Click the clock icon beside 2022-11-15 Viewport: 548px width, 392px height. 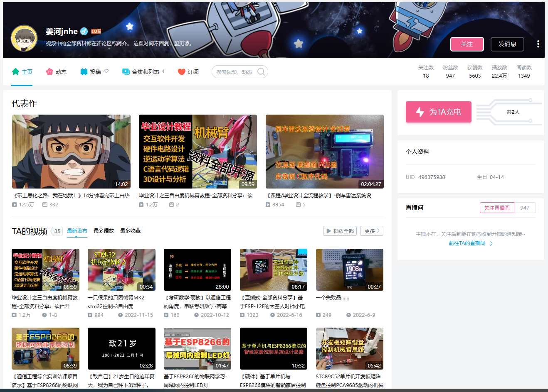click(121, 315)
